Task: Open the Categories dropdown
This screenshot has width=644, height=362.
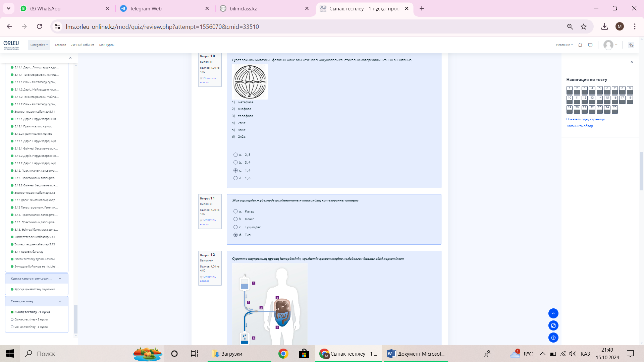Action: click(x=39, y=45)
